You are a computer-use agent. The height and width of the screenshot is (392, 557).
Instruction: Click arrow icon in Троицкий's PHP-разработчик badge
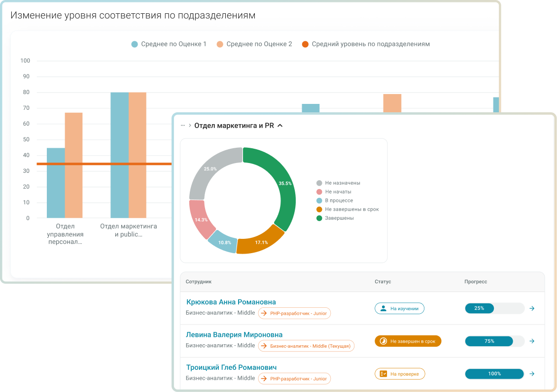tap(264, 379)
